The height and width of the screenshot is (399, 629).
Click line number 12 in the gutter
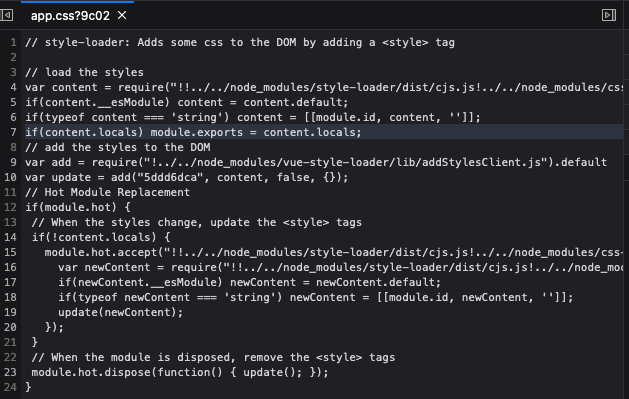(10, 207)
